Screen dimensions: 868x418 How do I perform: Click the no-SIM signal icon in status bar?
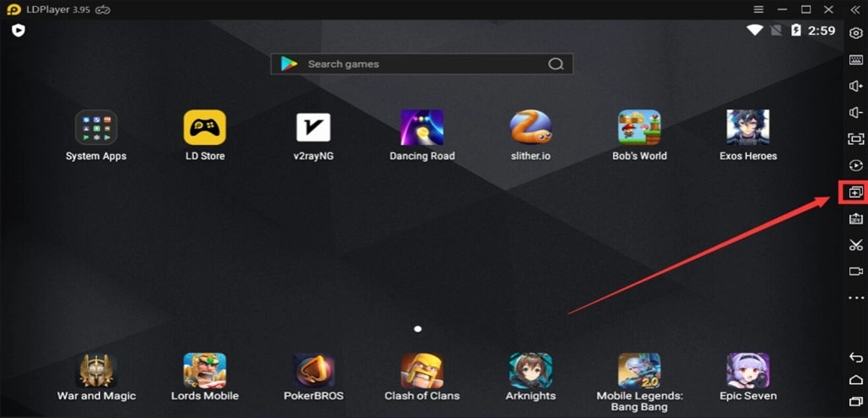pos(776,30)
